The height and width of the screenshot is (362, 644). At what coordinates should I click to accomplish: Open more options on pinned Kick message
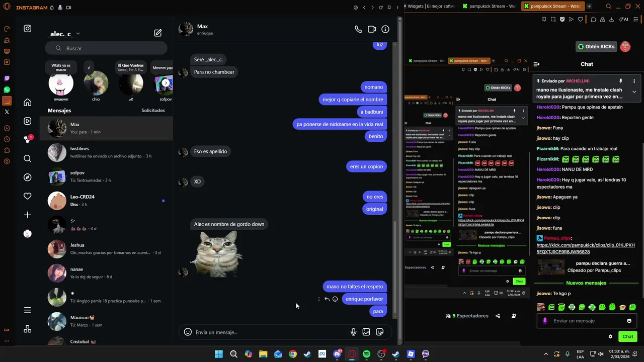(634, 81)
